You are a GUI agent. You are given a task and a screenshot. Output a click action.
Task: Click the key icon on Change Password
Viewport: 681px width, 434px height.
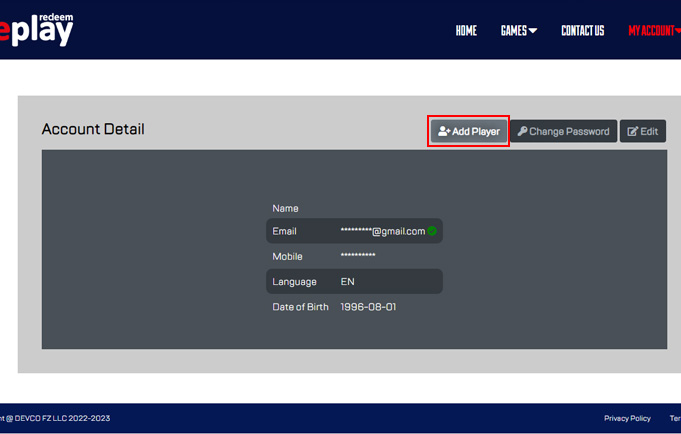(522, 131)
